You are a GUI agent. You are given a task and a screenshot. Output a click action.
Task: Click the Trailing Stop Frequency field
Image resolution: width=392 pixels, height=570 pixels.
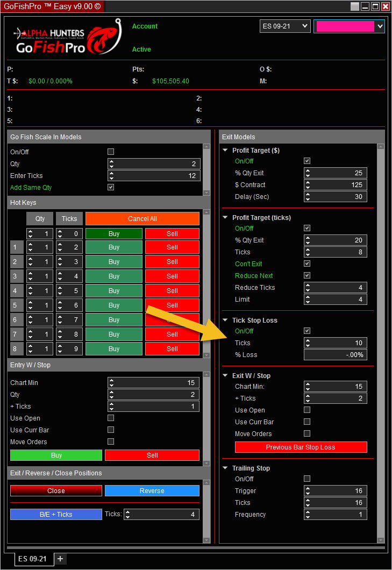(336, 515)
